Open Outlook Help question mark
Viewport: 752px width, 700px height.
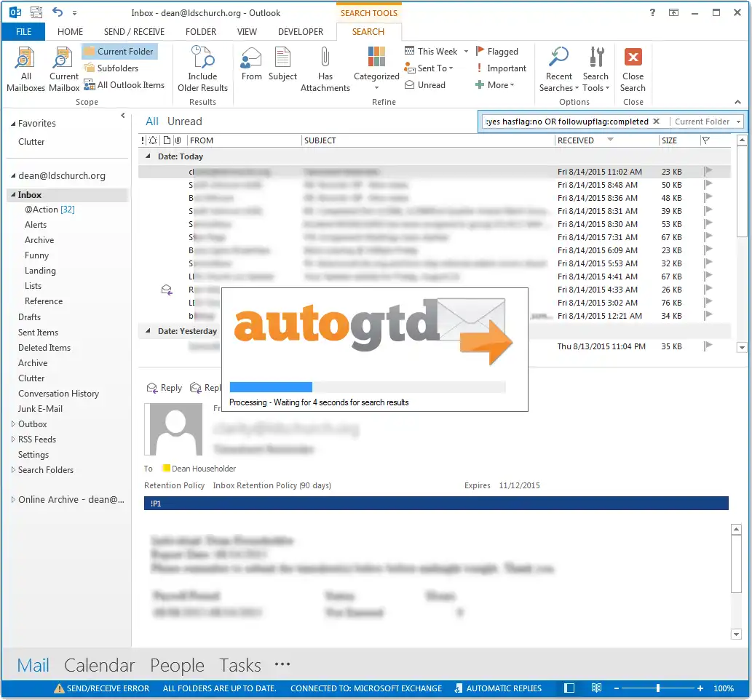652,12
